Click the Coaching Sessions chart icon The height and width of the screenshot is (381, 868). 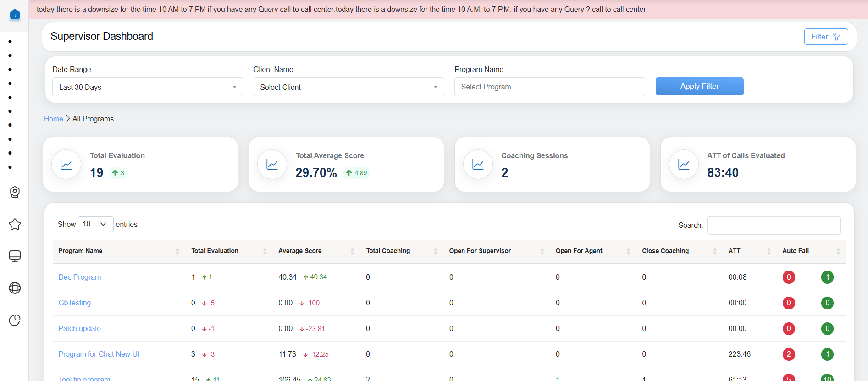478,165
